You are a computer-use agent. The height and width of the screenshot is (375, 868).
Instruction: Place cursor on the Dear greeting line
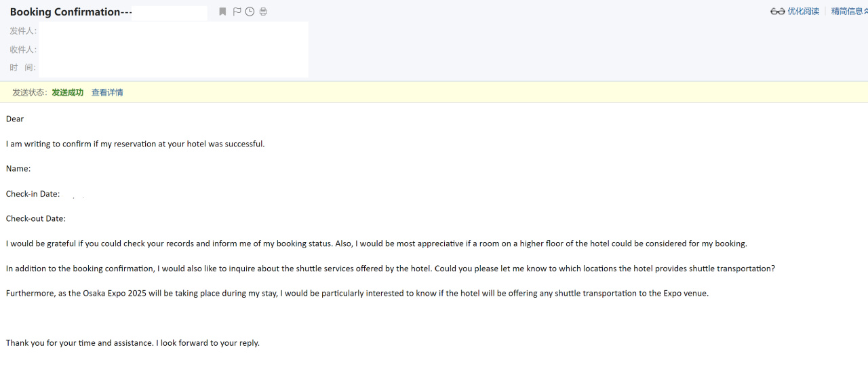(x=15, y=119)
